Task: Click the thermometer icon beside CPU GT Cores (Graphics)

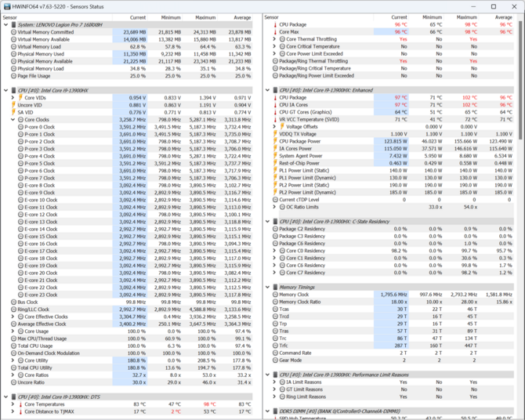Action: (x=275, y=112)
